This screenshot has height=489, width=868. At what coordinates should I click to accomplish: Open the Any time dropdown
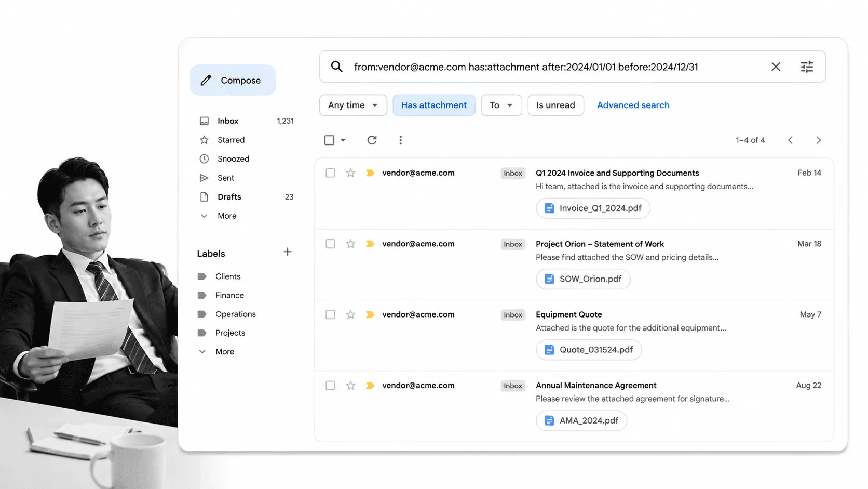(x=353, y=105)
